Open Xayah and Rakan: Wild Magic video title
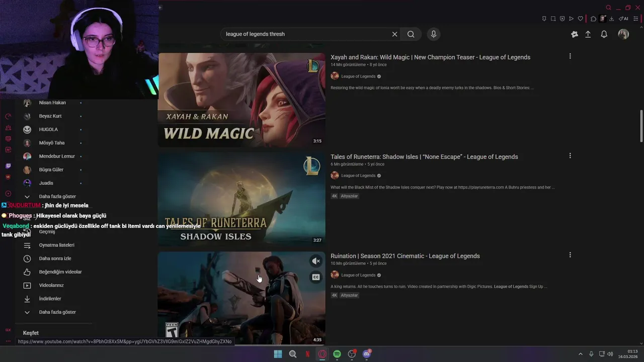Screen dimensions: 644x362 click(430, 57)
